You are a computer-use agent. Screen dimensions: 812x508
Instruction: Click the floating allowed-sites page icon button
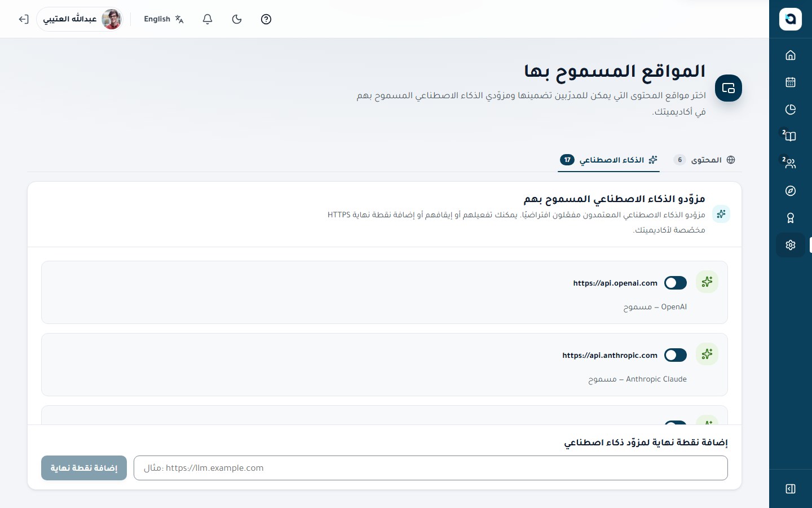pos(729,88)
